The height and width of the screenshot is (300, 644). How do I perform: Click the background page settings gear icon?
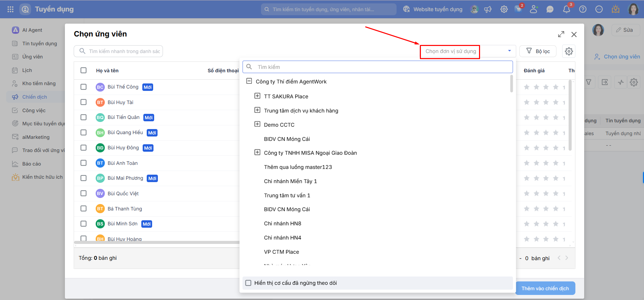pos(634,82)
